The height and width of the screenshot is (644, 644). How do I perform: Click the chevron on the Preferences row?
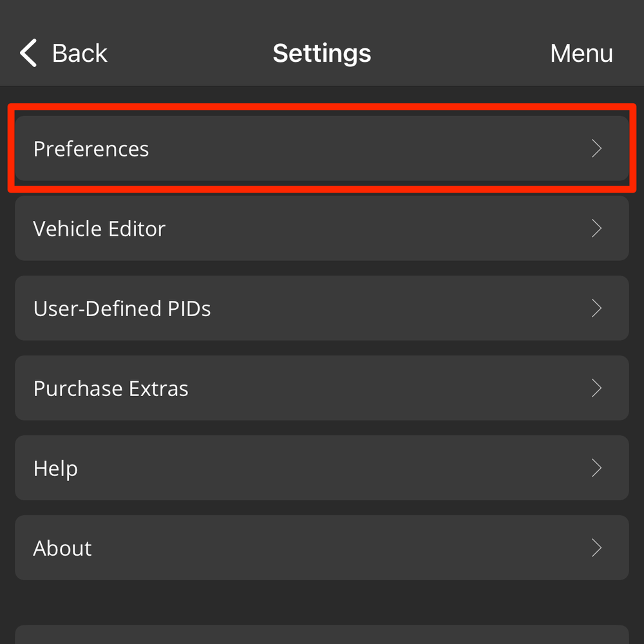click(x=596, y=149)
